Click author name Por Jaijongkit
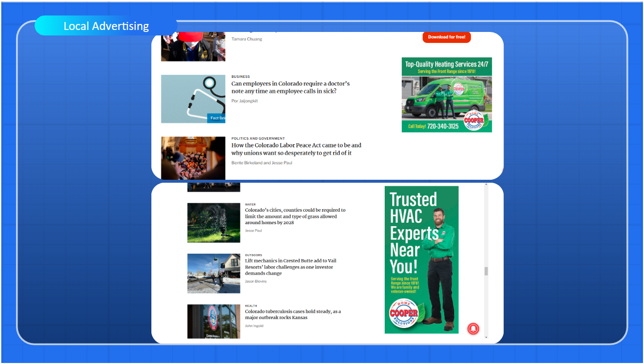644x364 pixels. coord(244,101)
